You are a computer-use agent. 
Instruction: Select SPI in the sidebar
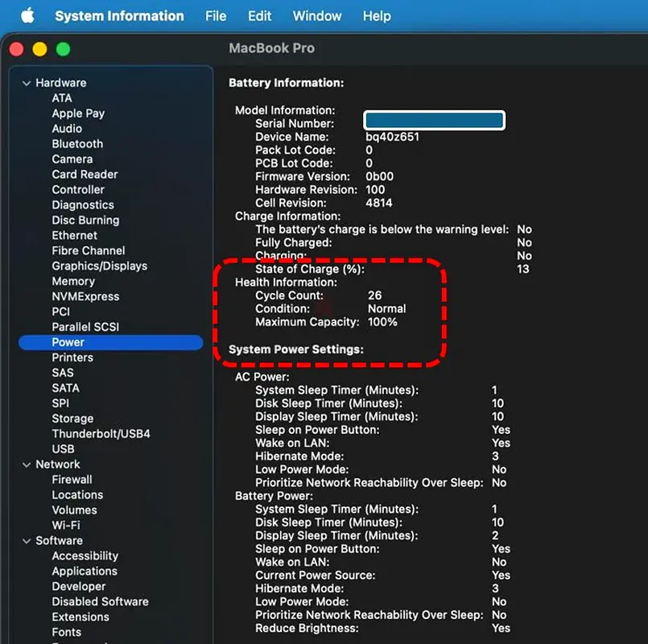tap(60, 404)
